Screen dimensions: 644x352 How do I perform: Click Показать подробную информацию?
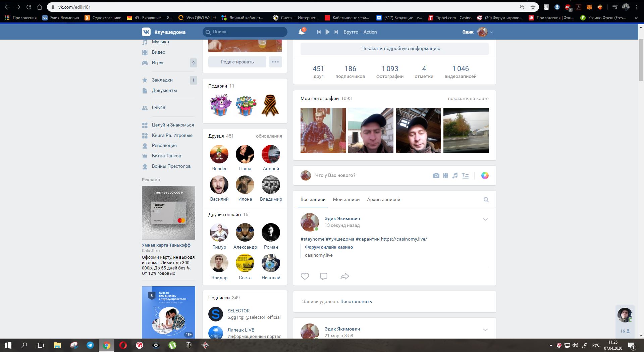coord(394,49)
